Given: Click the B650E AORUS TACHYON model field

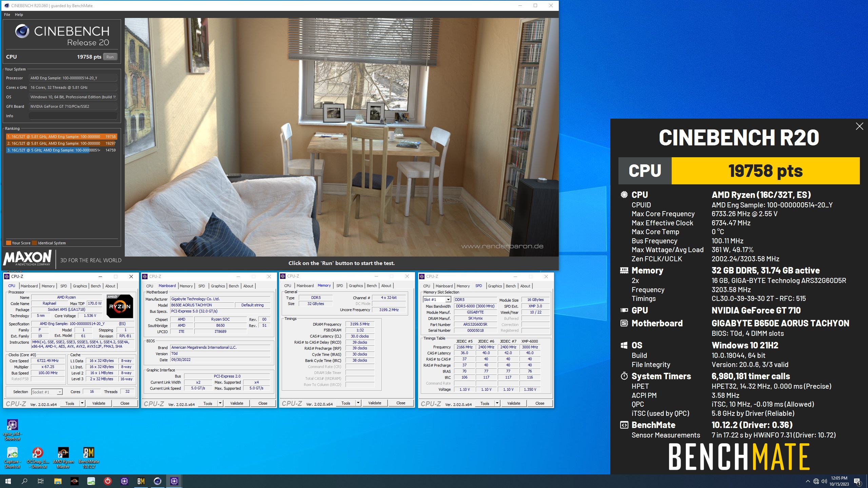Looking at the screenshot, I should pos(202,305).
